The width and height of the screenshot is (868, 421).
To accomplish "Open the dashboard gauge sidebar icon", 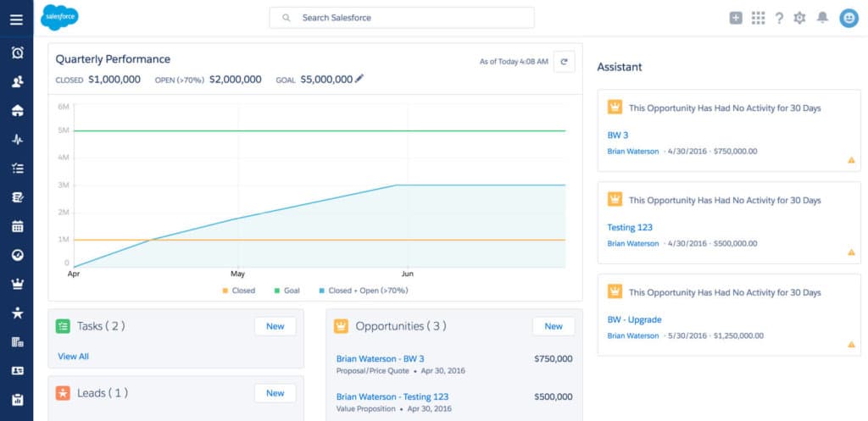I will coord(17,255).
